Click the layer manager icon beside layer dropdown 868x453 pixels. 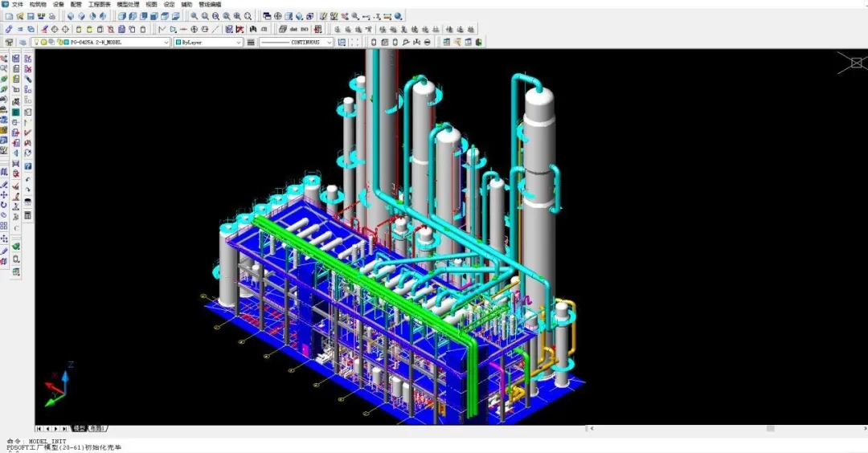(x=9, y=43)
